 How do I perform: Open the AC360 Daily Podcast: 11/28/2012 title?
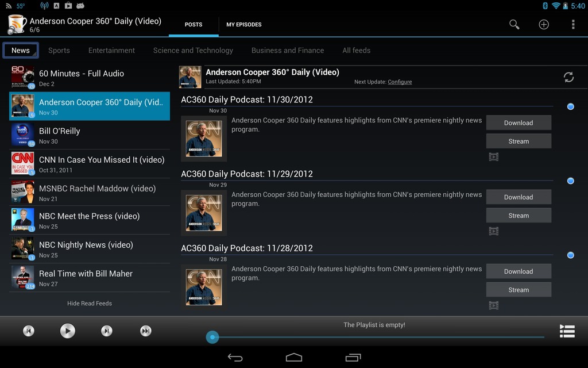pos(247,248)
